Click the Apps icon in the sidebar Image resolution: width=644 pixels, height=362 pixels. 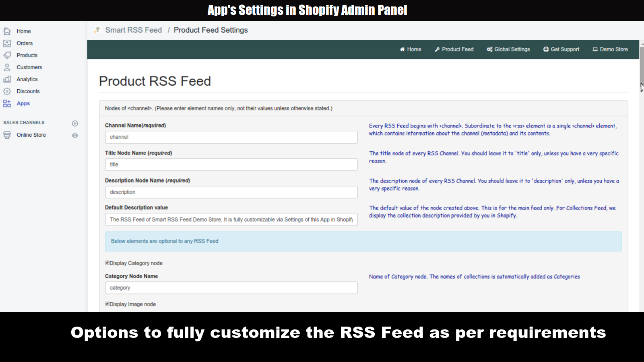pos(7,103)
